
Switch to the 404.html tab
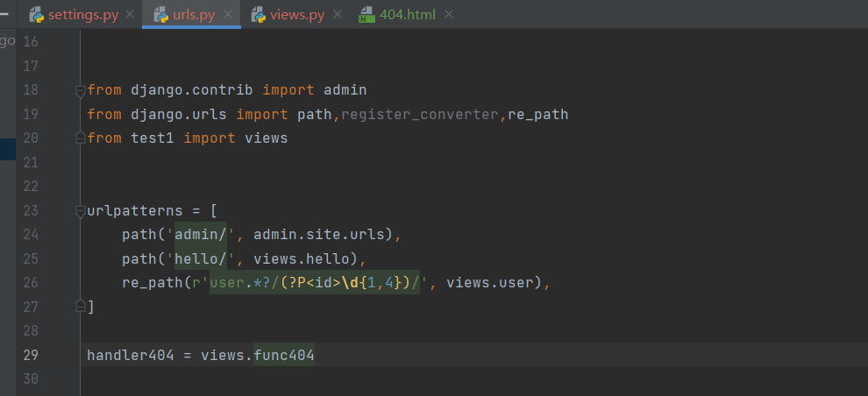[408, 15]
